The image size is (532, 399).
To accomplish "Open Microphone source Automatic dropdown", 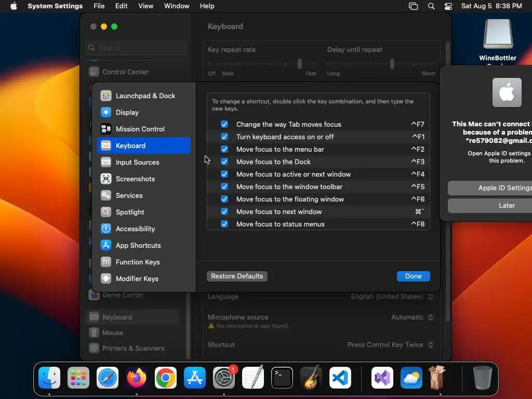I will pos(412,317).
